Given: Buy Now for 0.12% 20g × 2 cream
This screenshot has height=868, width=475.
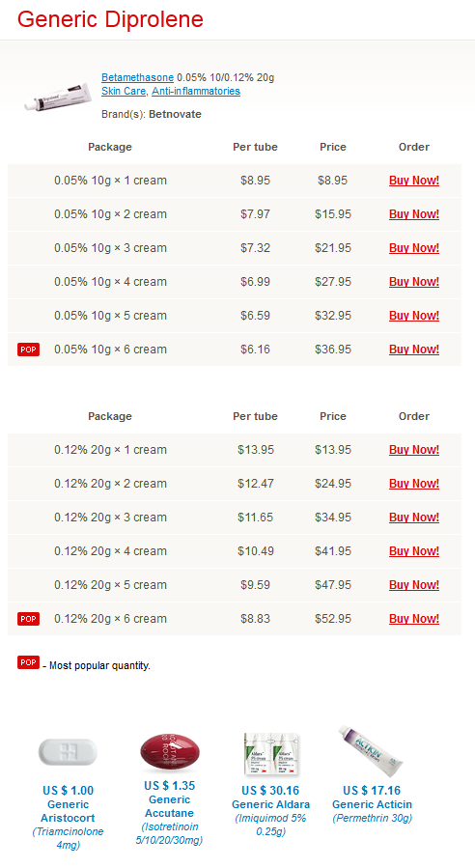Looking at the screenshot, I should pos(414,484).
